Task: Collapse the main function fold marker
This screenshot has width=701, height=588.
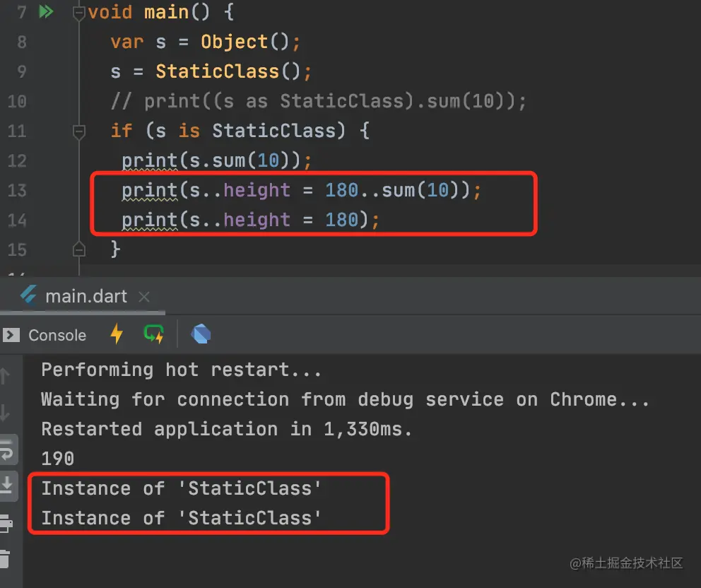Action: (x=78, y=13)
